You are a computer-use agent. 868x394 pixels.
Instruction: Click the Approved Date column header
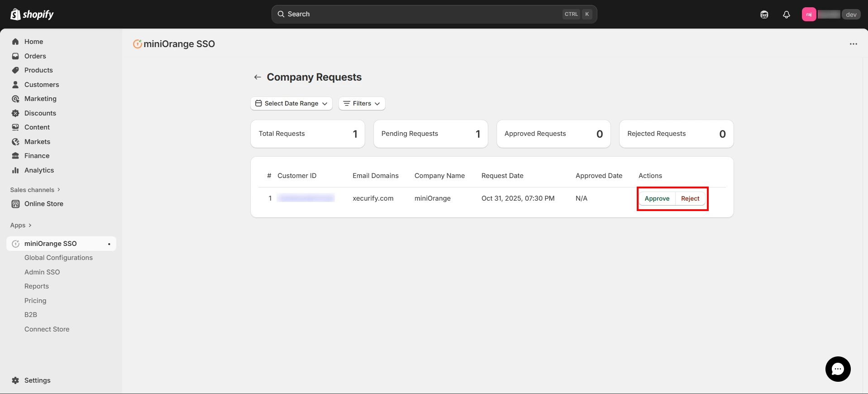(x=599, y=176)
